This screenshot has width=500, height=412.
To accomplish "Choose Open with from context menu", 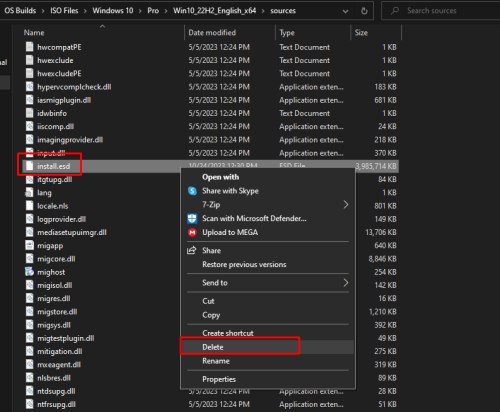I will [x=268, y=177].
